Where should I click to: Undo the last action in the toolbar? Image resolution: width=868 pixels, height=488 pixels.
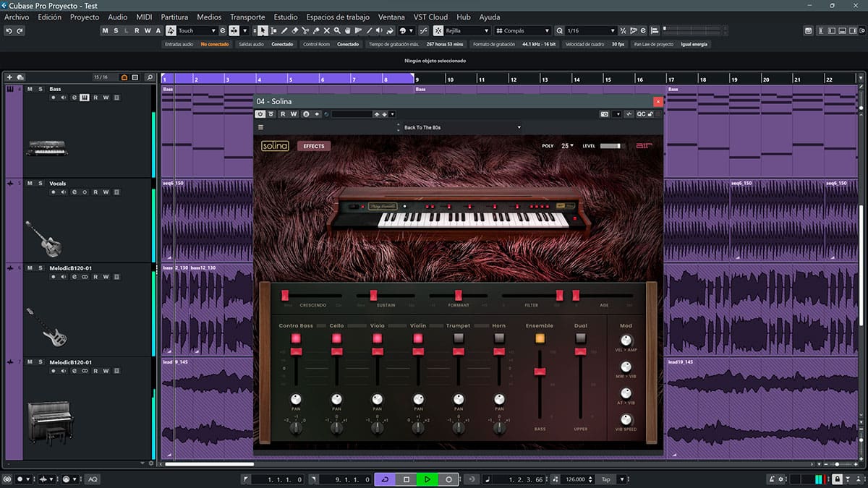tap(9, 31)
